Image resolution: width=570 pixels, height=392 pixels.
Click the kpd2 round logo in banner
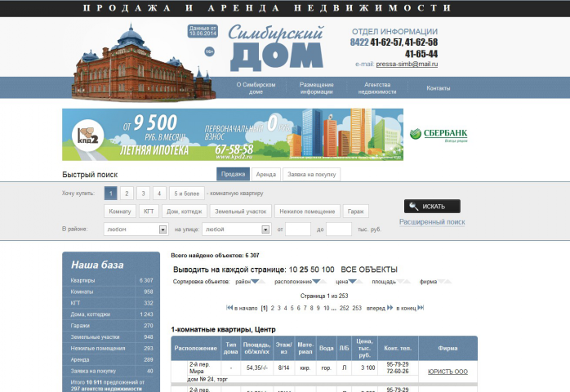pos(88,136)
